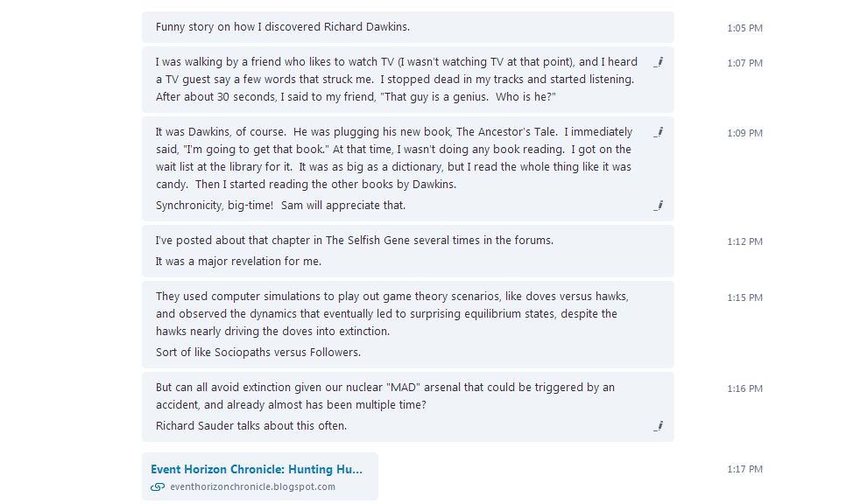Click the 1:05 PM timestamp
Viewport: 860px width, 504px height.
(744, 28)
